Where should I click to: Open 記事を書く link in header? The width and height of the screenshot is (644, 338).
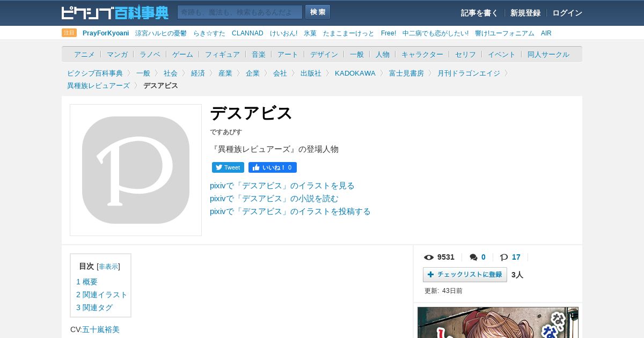point(479,13)
